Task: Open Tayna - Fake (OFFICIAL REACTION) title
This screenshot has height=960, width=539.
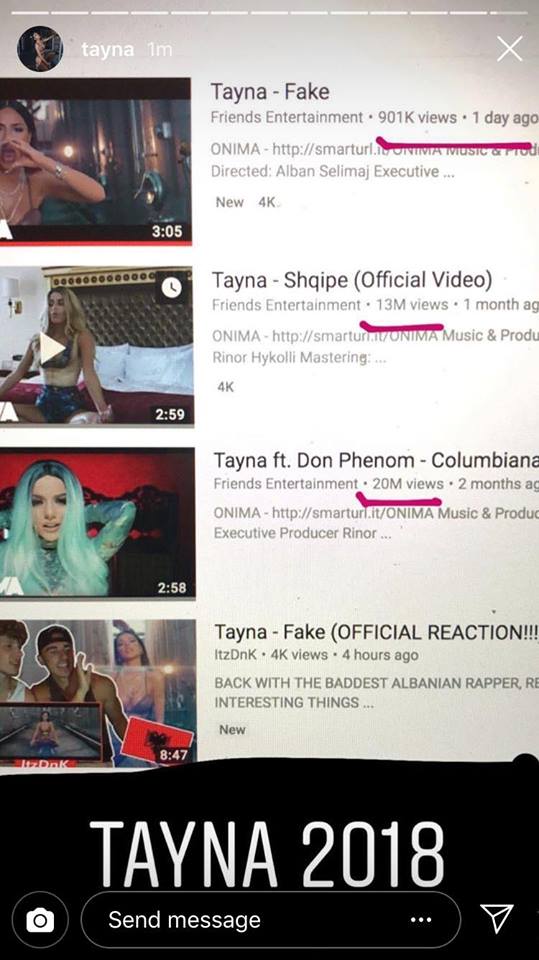Action: (x=376, y=632)
